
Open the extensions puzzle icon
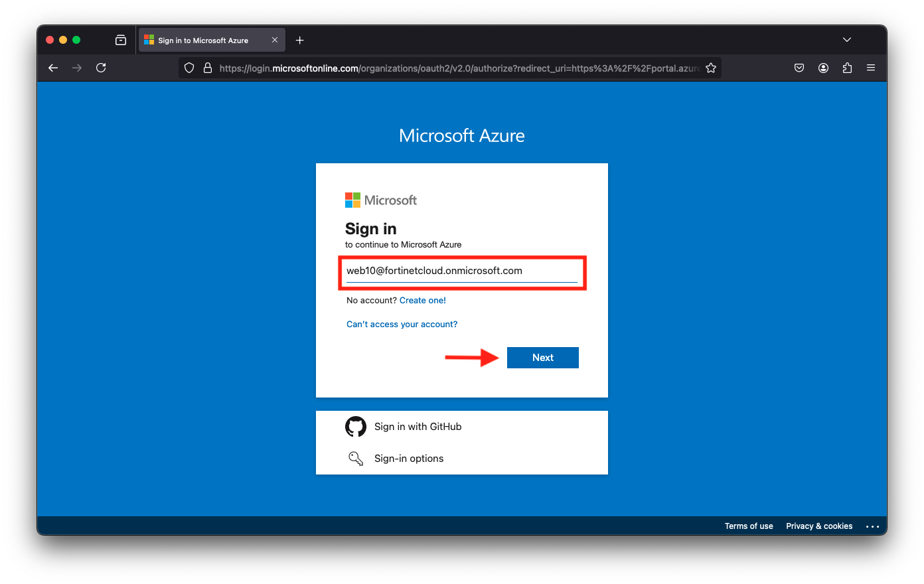847,68
